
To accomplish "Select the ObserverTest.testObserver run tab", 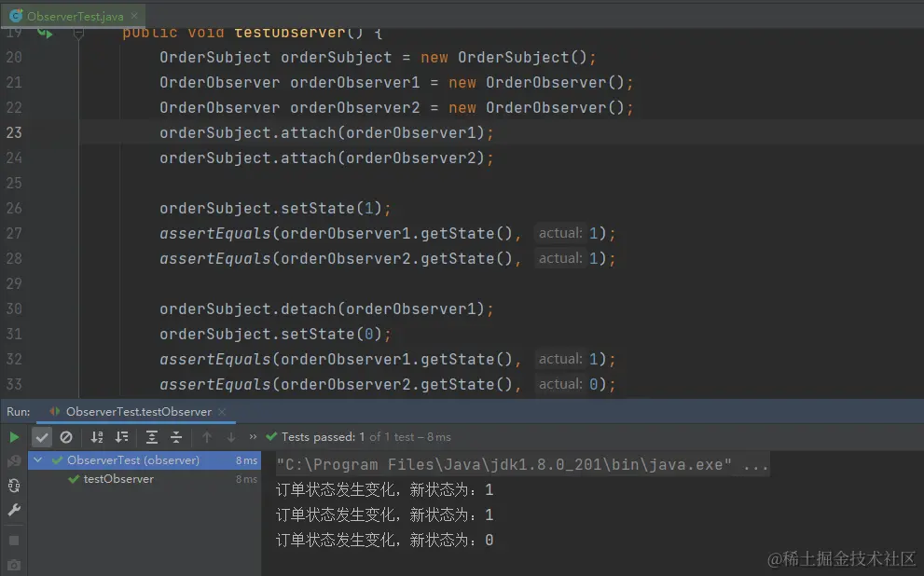I will point(138,412).
